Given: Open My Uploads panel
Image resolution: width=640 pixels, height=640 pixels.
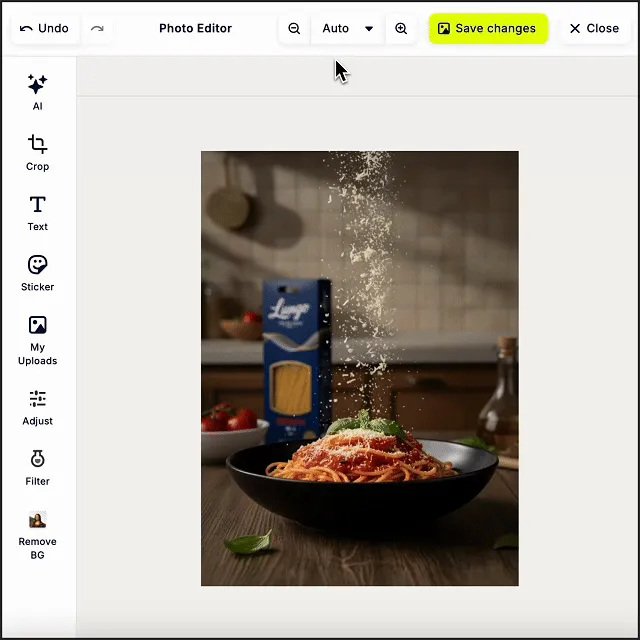Looking at the screenshot, I should pyautogui.click(x=37, y=339).
